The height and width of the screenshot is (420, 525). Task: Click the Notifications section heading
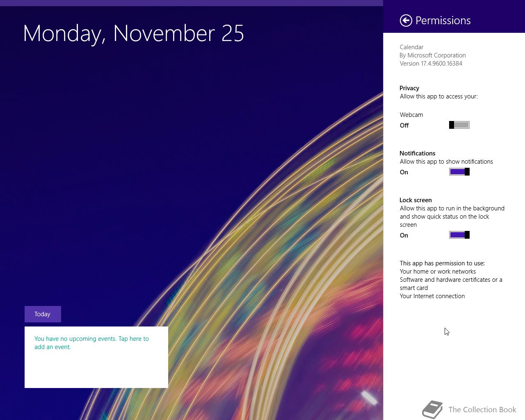(x=418, y=153)
